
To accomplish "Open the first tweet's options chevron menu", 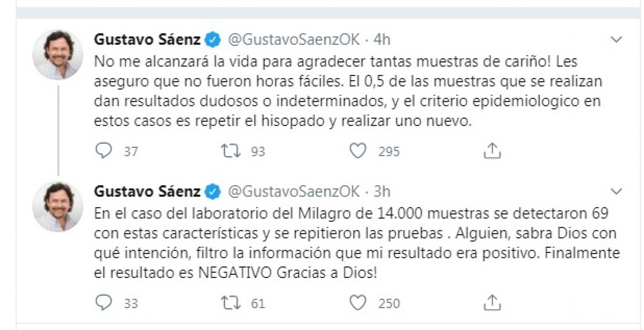I will (x=616, y=40).
